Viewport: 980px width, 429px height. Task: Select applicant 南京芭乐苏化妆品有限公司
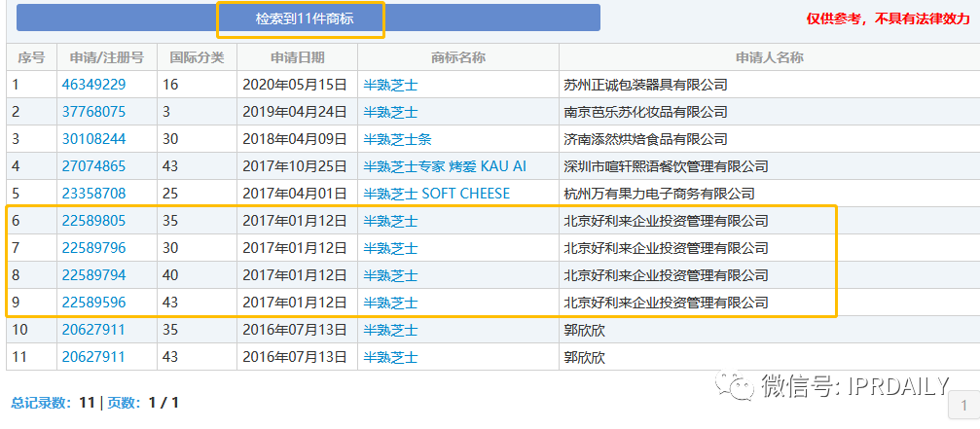pyautogui.click(x=645, y=113)
